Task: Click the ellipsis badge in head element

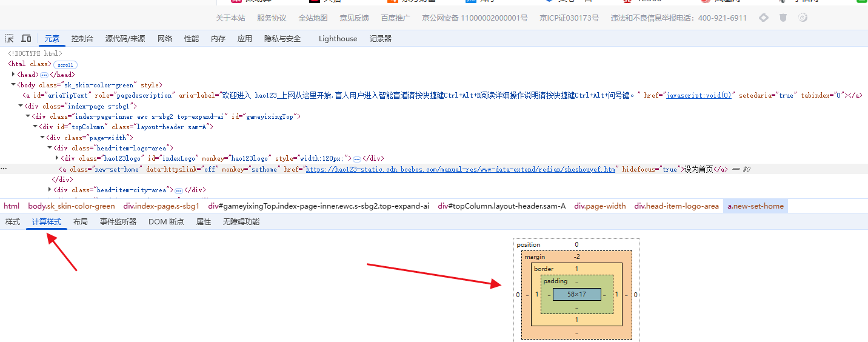Action: [44, 75]
